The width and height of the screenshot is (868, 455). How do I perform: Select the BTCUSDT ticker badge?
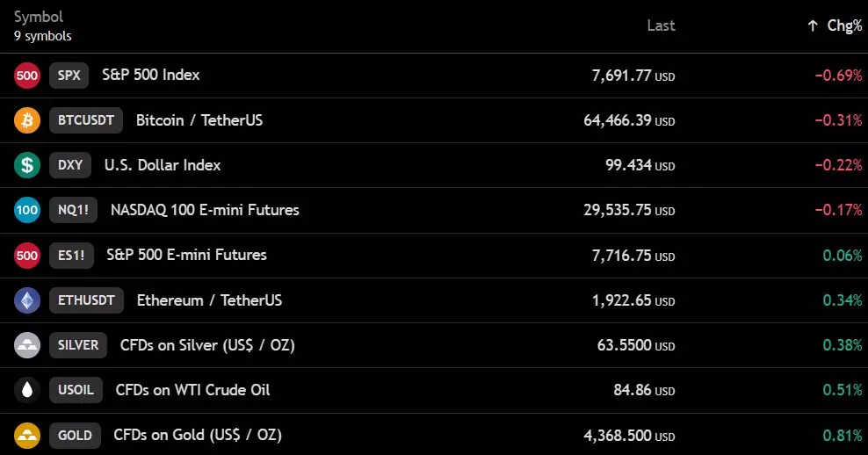click(x=86, y=120)
